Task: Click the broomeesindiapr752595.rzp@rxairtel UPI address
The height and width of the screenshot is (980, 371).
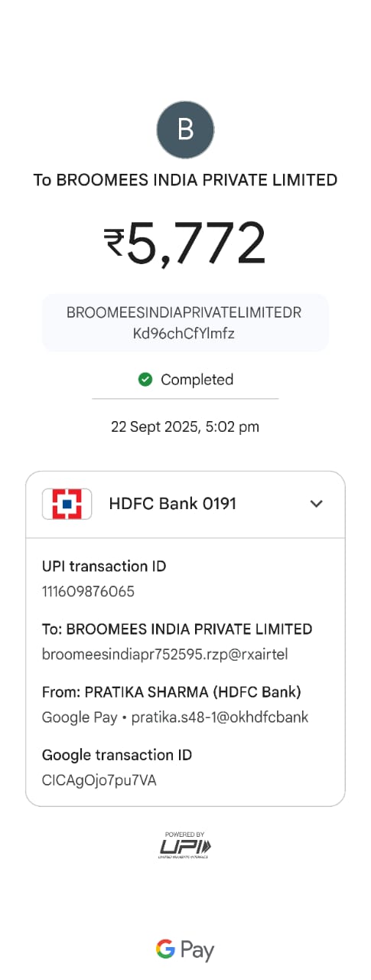Action: tap(164, 655)
